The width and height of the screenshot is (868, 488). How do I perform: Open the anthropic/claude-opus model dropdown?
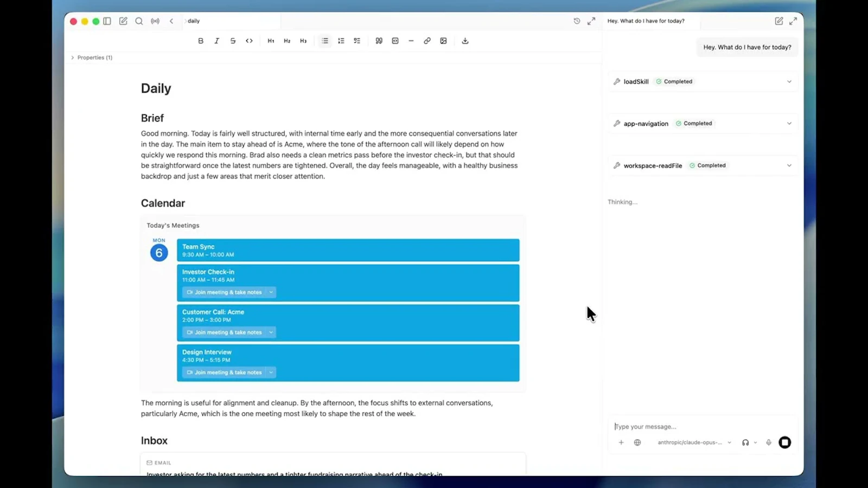tap(694, 442)
